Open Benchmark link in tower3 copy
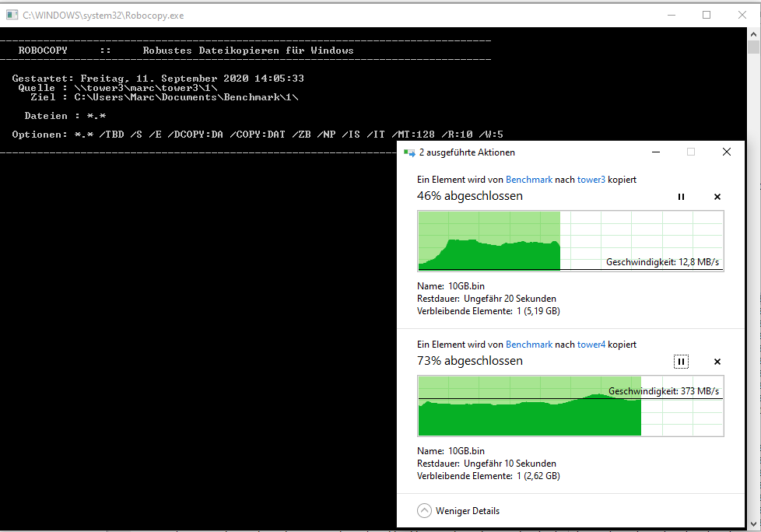Screen dimensions: 761x532 pos(529,180)
